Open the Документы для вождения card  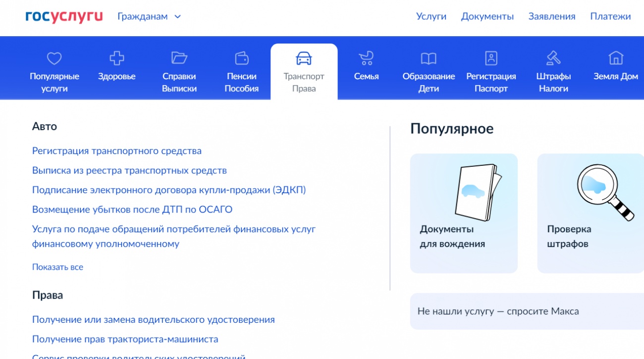[x=464, y=213]
